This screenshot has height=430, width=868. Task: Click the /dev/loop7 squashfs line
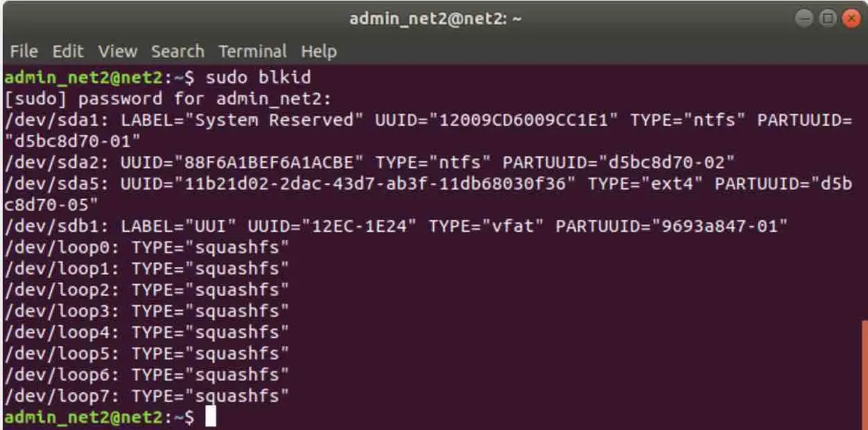[x=146, y=396]
